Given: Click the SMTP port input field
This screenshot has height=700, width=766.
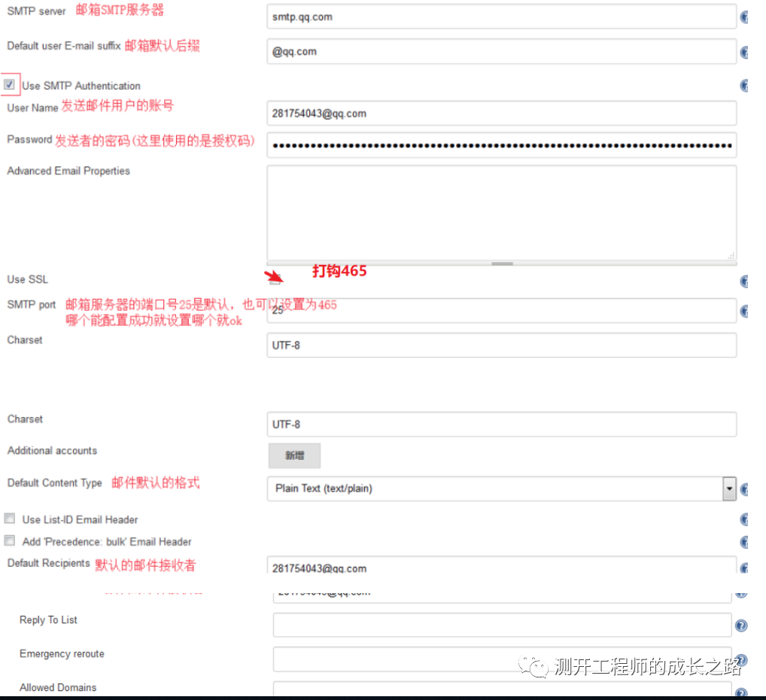Looking at the screenshot, I should click(501, 310).
